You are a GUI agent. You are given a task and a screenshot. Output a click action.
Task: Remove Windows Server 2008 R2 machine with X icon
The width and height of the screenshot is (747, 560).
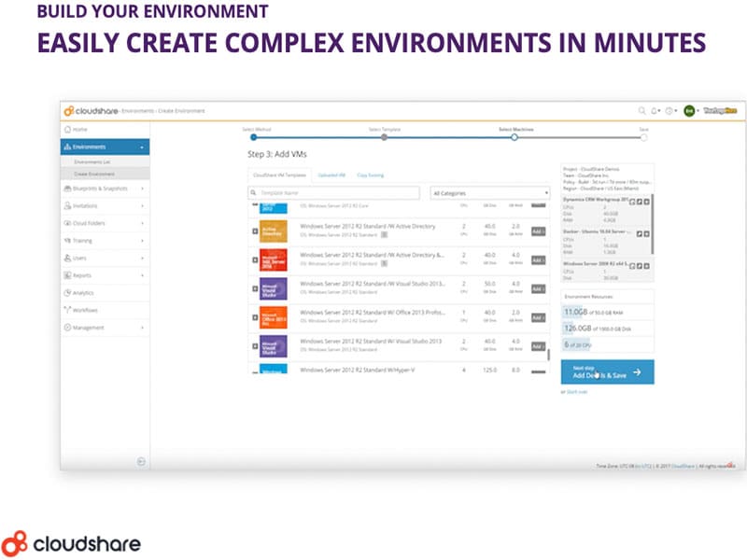tap(646, 266)
